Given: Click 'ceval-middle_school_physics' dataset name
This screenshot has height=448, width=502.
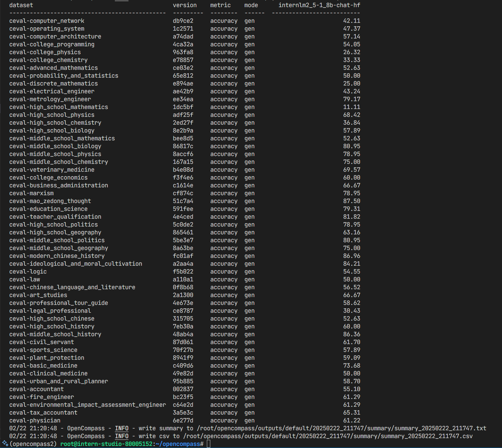Looking at the screenshot, I should tap(55, 154).
